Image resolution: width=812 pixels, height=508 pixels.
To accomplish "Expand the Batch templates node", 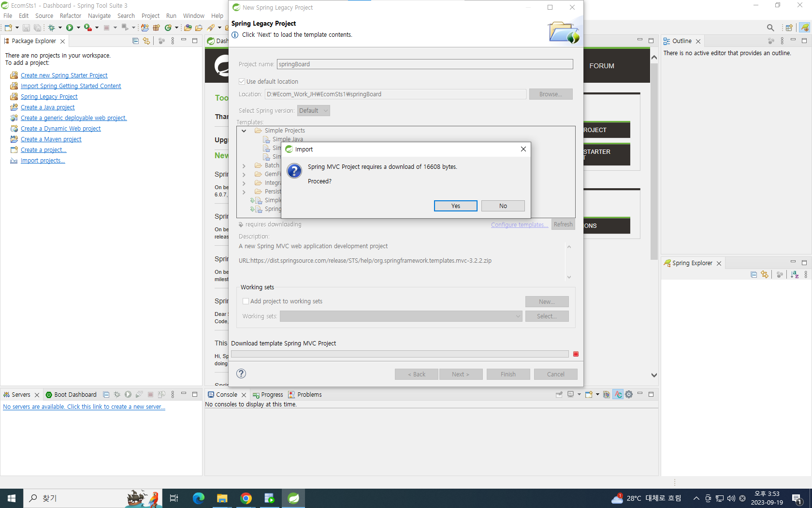I will [244, 165].
